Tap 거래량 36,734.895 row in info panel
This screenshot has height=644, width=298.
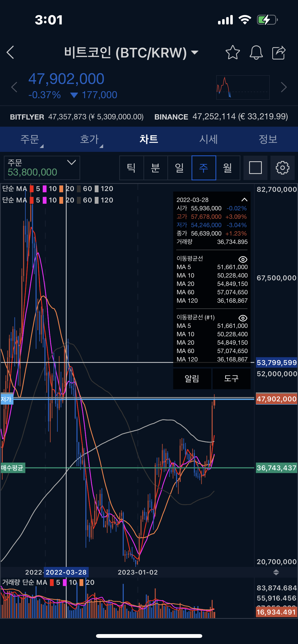tap(212, 242)
